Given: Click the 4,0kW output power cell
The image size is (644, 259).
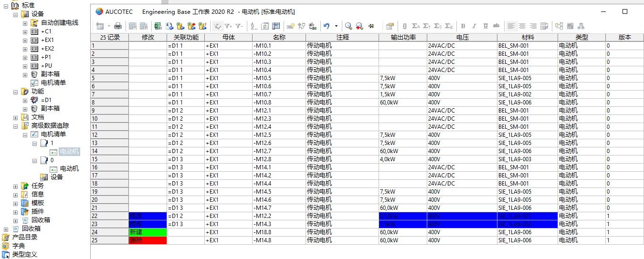Looking at the screenshot, I should [x=403, y=159].
